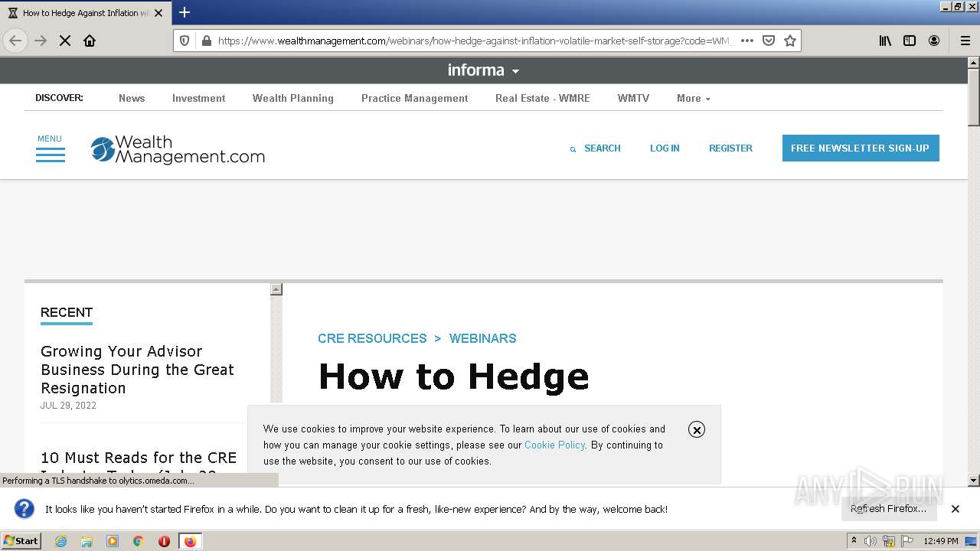Click the WealthManagement.com logo
980x551 pixels.
178,150
